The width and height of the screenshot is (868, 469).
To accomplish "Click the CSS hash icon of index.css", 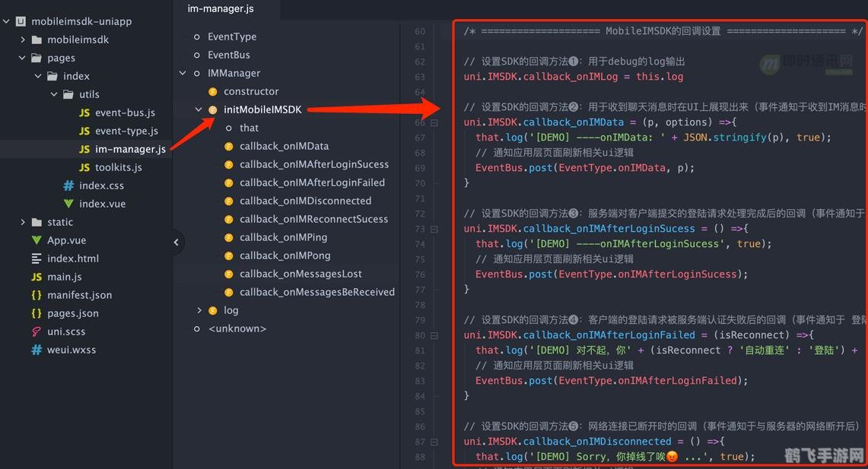I will coord(68,185).
